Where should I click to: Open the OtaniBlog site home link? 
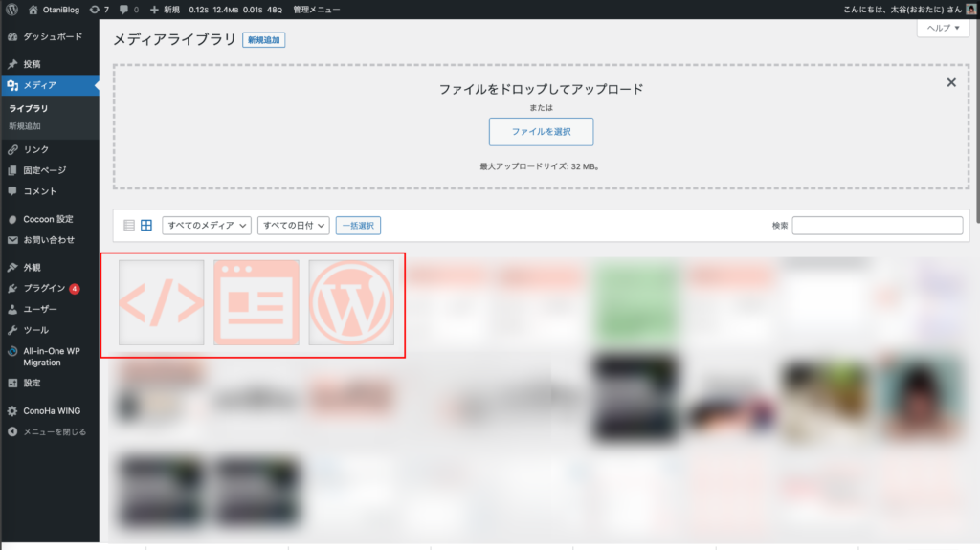54,10
